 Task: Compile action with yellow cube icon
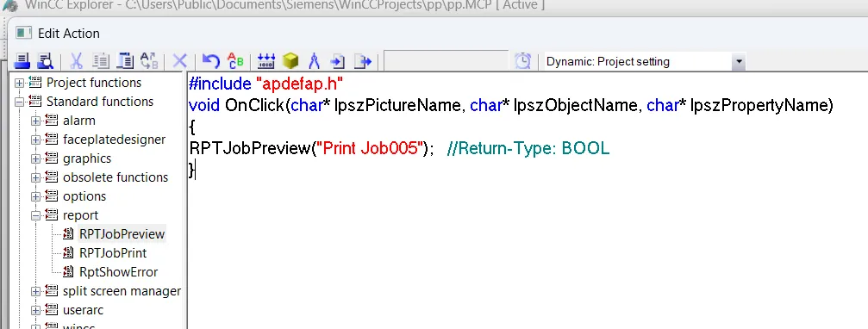(x=290, y=61)
